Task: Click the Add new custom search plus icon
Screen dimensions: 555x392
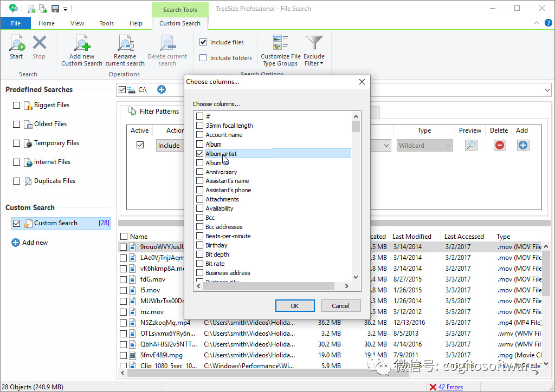Action: 16,243
